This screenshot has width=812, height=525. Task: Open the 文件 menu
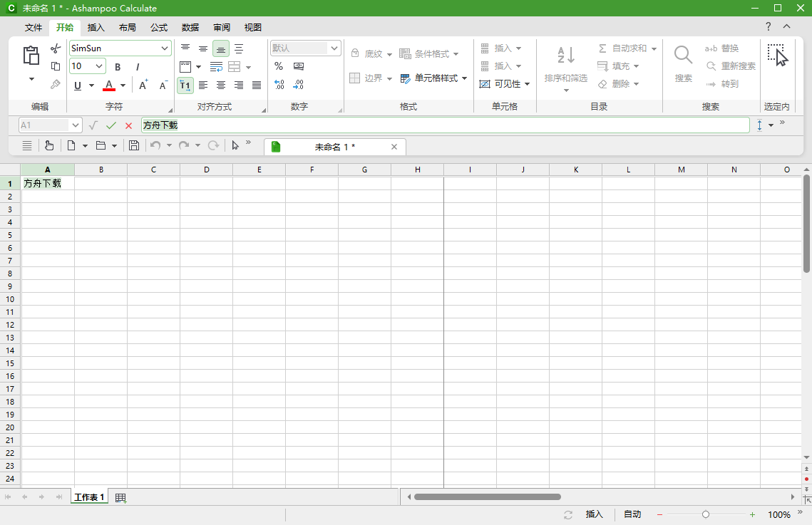[x=34, y=27]
